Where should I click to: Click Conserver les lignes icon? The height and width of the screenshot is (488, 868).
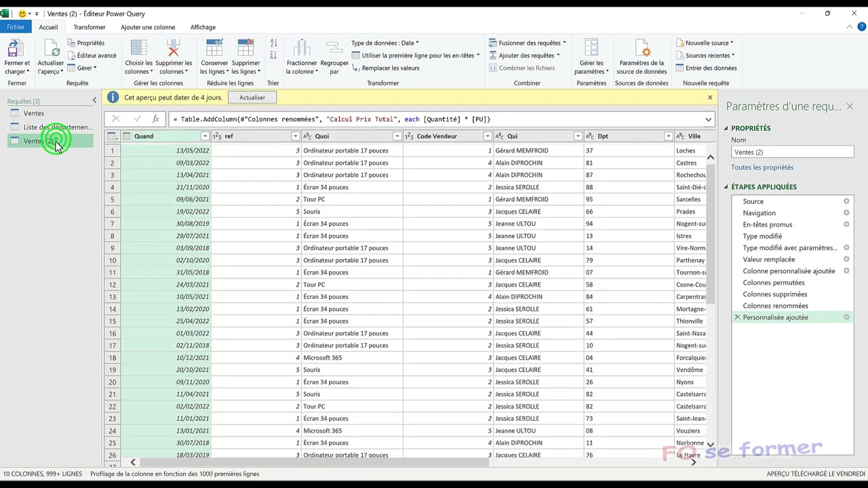[214, 48]
